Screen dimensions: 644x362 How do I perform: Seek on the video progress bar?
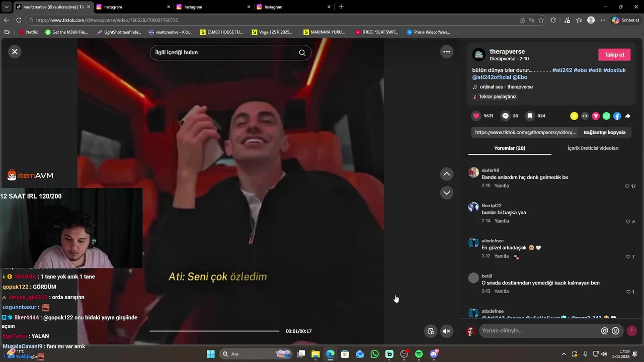pos(214,331)
